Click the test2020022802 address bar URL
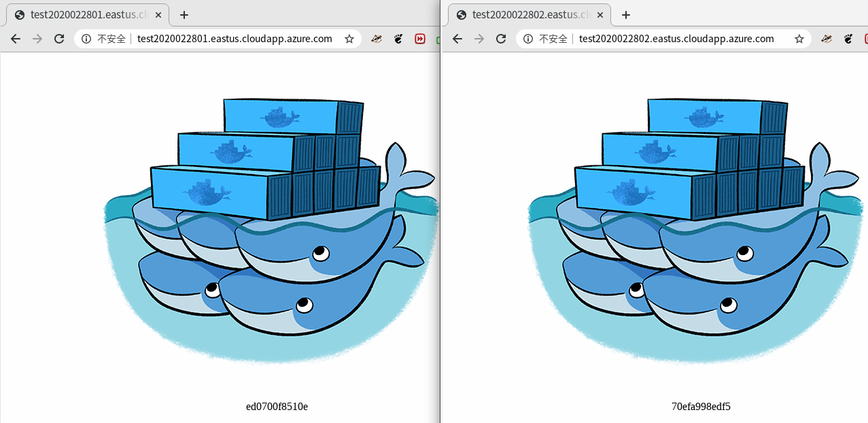The width and height of the screenshot is (868, 423). pos(676,39)
